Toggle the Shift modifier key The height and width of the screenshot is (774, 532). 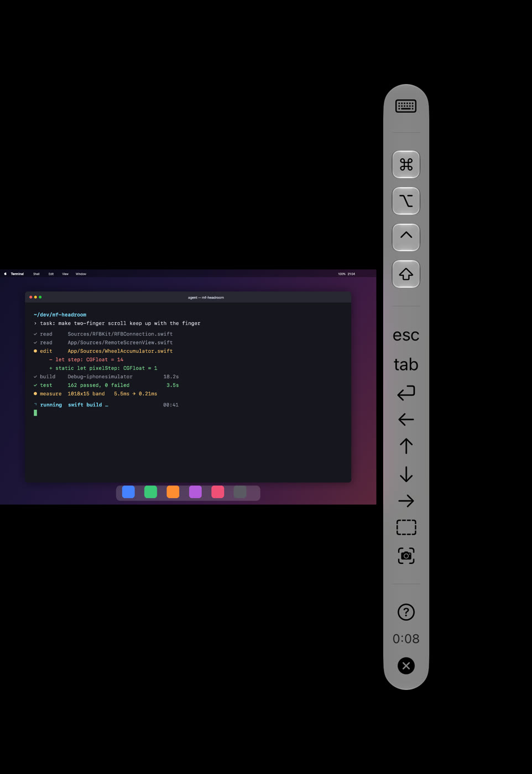[406, 274]
